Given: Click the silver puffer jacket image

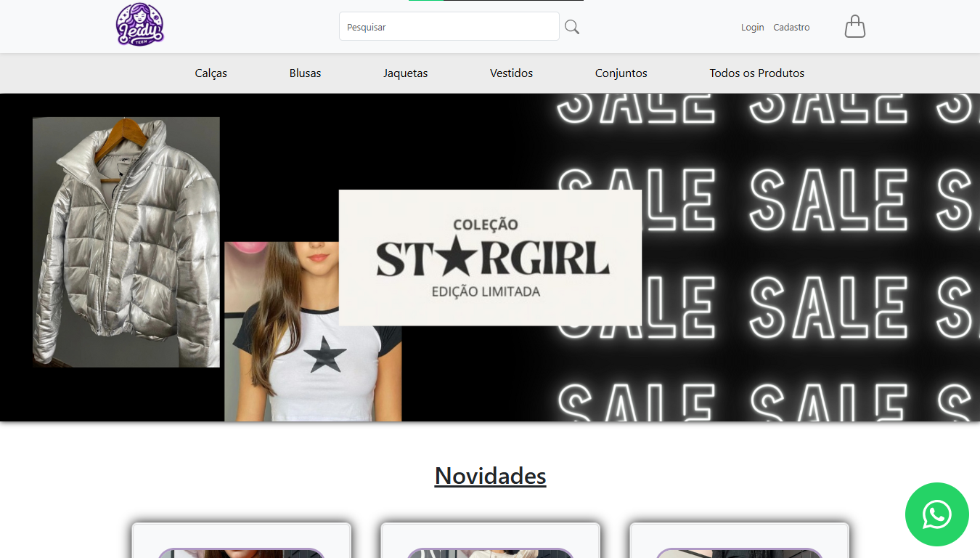Looking at the screenshot, I should [126, 242].
